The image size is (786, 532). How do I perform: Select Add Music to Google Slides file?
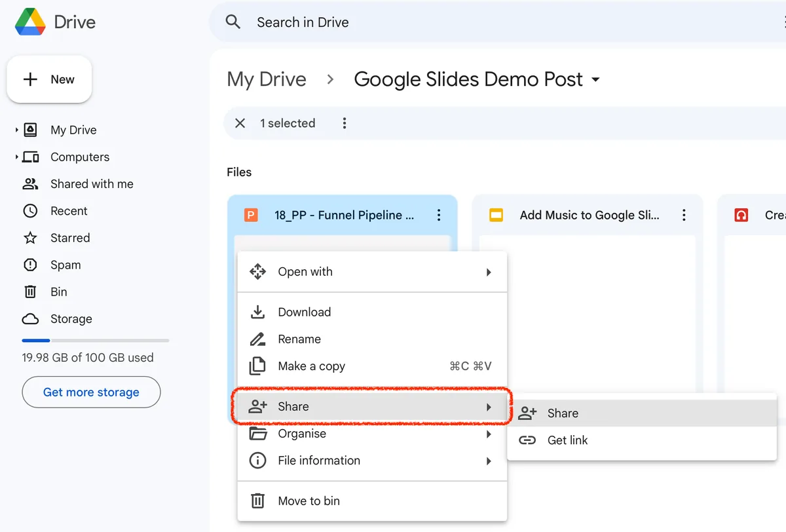tap(589, 215)
